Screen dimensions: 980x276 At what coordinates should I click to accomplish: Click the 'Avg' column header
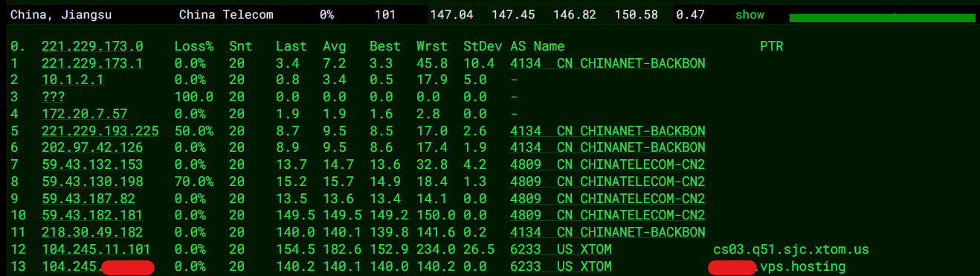pos(334,46)
